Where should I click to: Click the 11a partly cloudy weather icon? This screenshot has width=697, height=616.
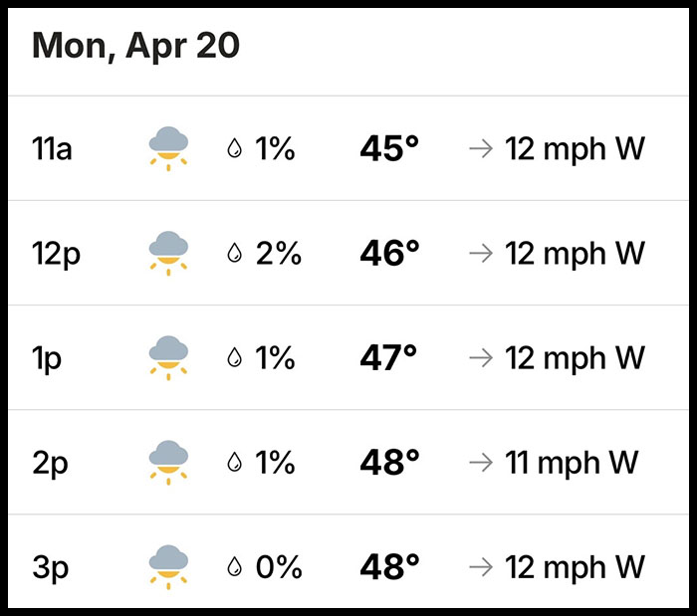[x=169, y=149]
